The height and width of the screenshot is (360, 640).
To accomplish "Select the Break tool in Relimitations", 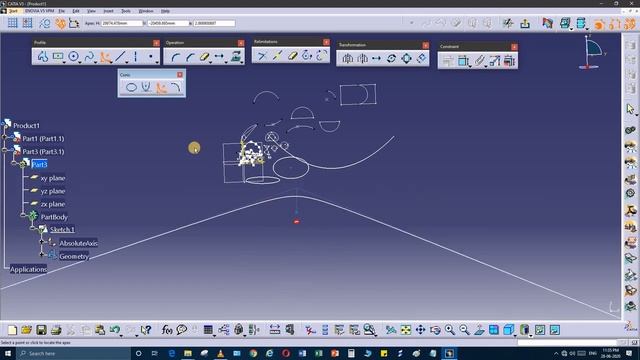I will tap(277, 56).
